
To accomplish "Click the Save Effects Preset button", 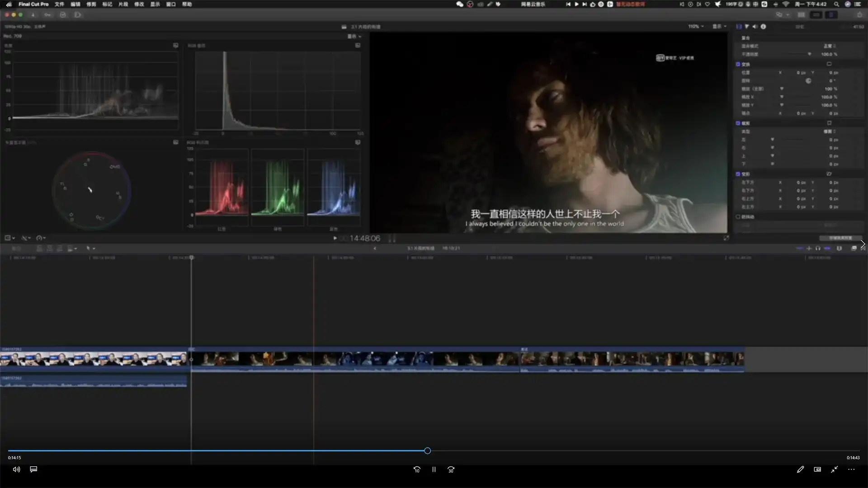I will click(840, 238).
